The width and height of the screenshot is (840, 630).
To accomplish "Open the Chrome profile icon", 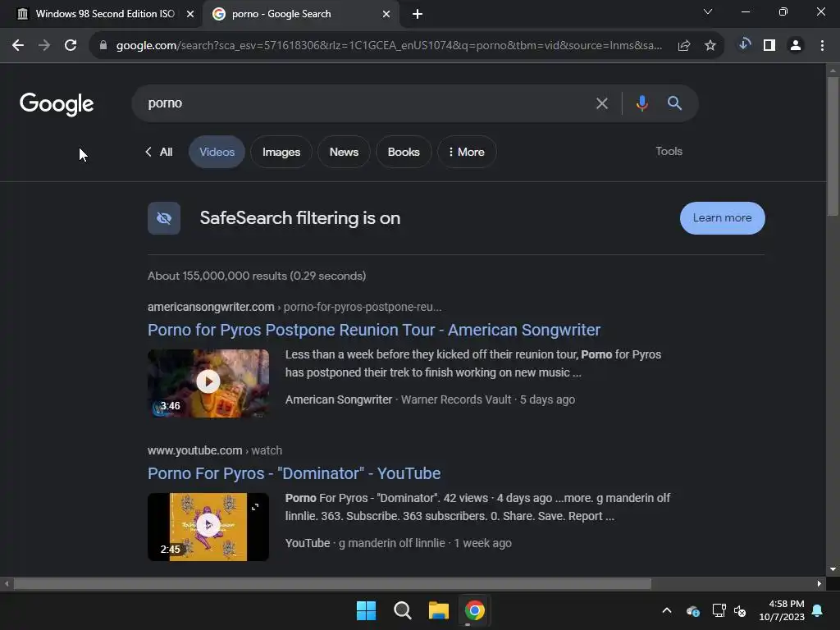I will pos(796,46).
